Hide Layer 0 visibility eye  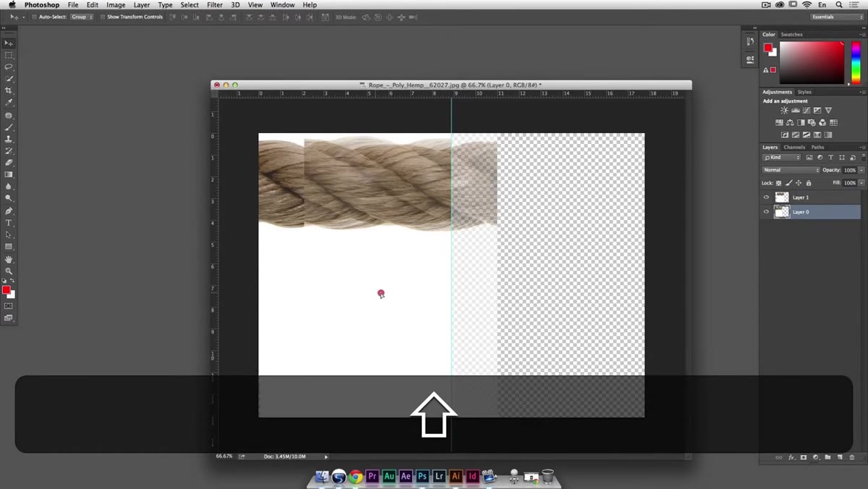766,212
